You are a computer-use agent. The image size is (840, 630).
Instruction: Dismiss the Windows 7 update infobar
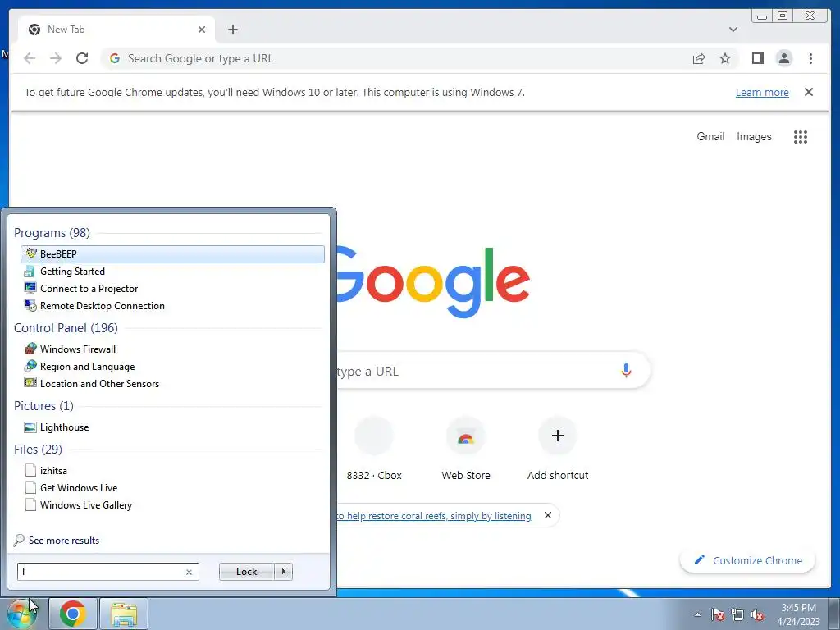pos(809,92)
